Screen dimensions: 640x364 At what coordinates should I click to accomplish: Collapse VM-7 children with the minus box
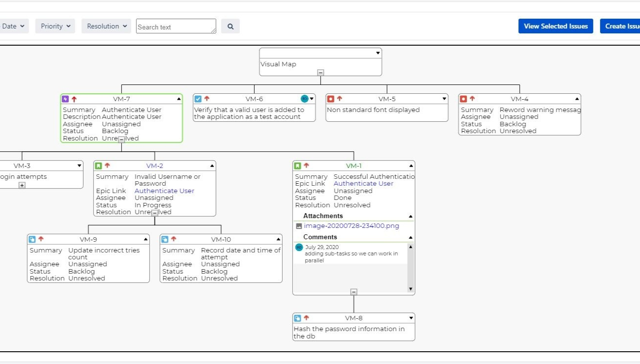click(x=121, y=139)
